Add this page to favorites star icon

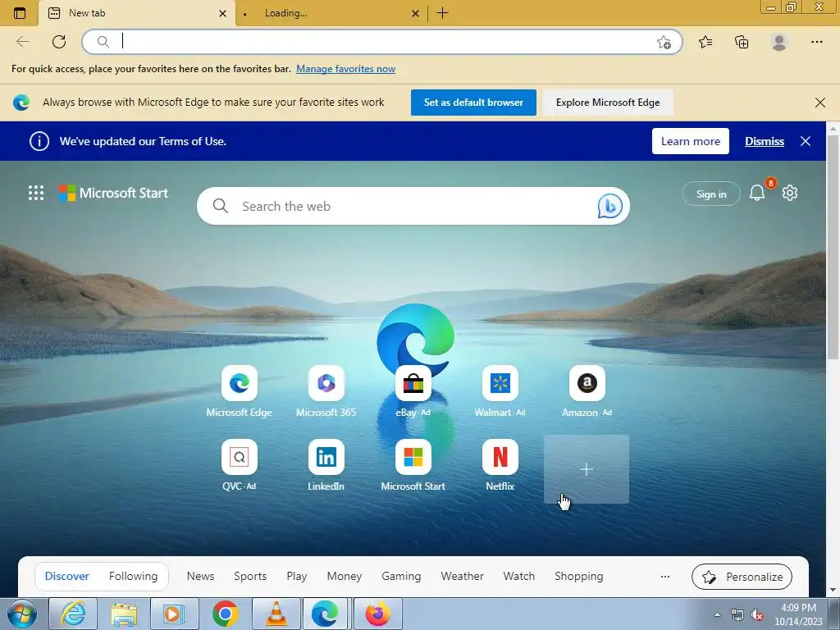[x=664, y=43]
